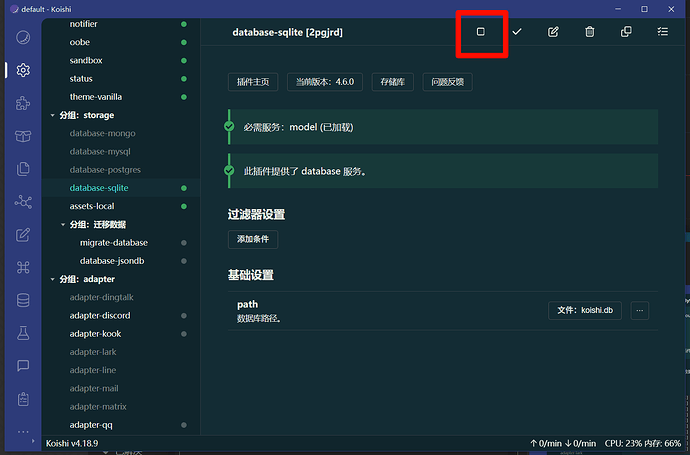
Task: Click green status dot beside assets-local
Action: [x=183, y=206]
